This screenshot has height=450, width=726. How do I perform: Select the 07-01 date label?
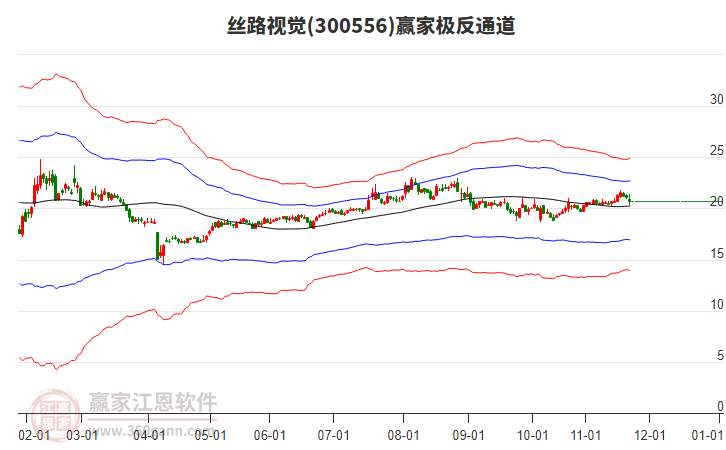coord(333,436)
